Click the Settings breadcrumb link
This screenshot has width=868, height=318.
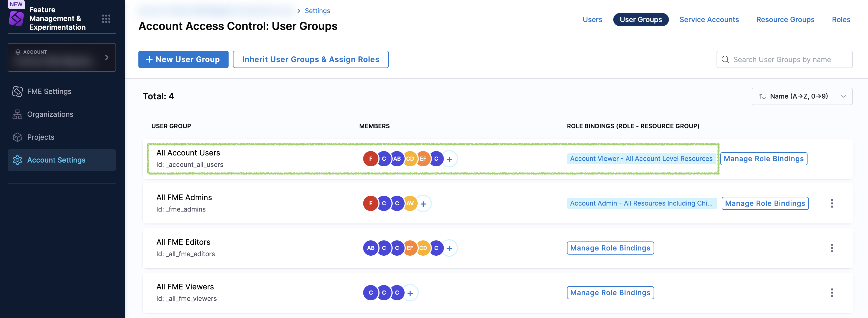(317, 11)
